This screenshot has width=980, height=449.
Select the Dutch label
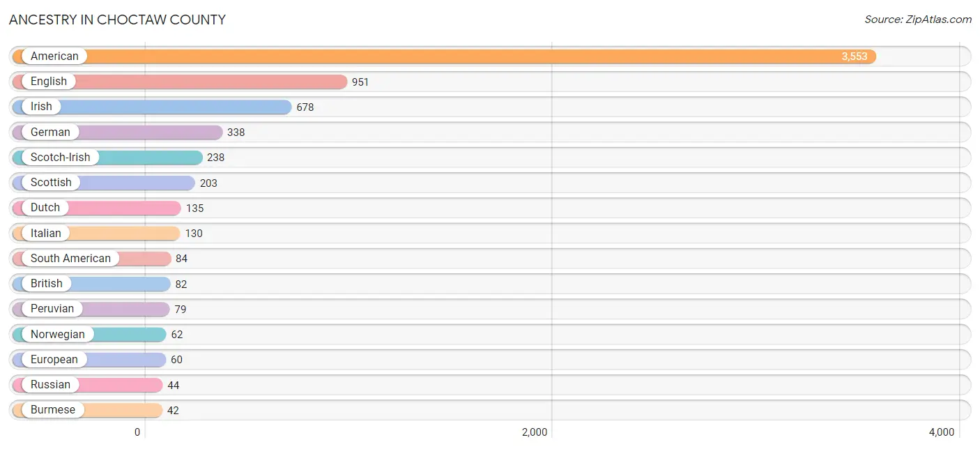(45, 208)
